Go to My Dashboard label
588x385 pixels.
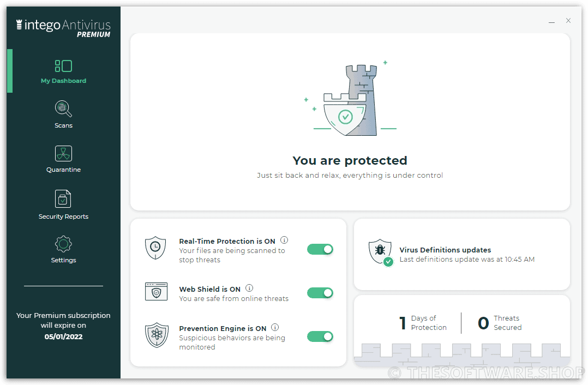(63, 81)
